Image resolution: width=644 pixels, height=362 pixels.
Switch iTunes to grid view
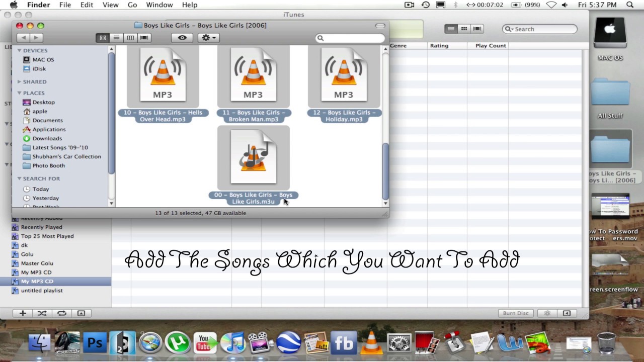click(x=464, y=29)
